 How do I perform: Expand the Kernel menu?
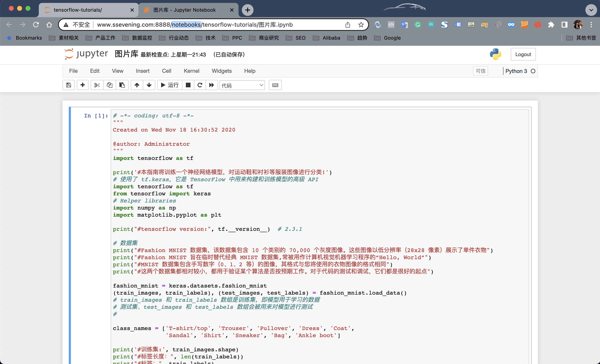coord(191,71)
